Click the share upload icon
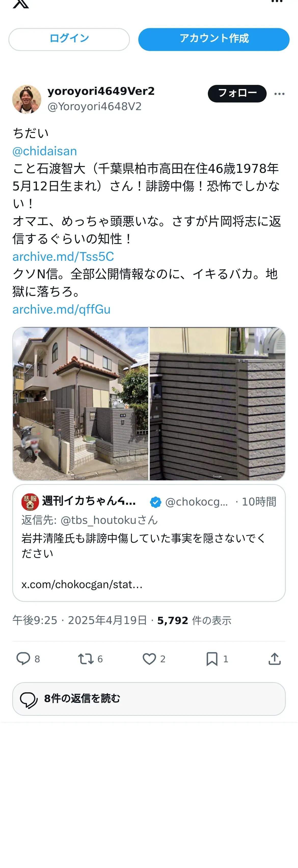 tap(275, 659)
